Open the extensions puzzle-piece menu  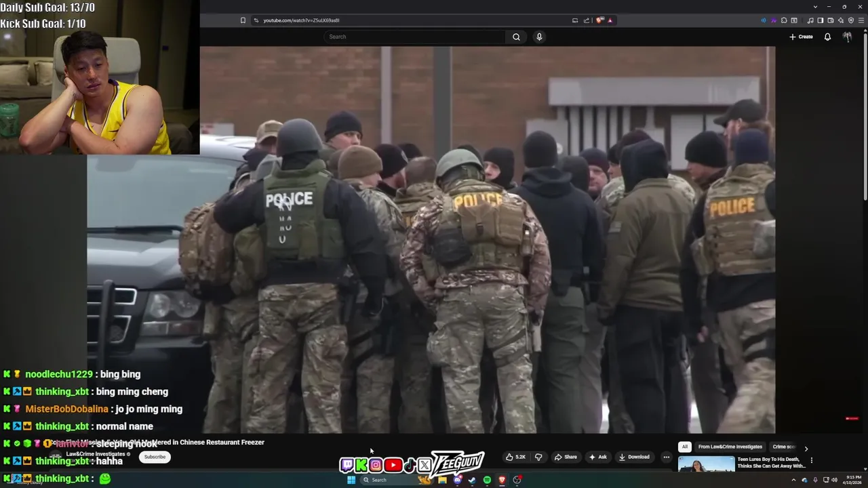[x=784, y=20]
